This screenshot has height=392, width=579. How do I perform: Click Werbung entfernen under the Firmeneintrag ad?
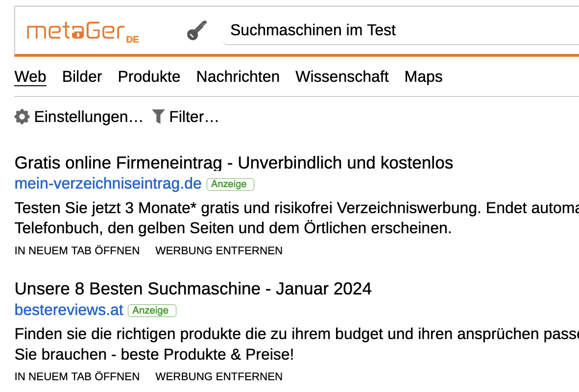(219, 250)
